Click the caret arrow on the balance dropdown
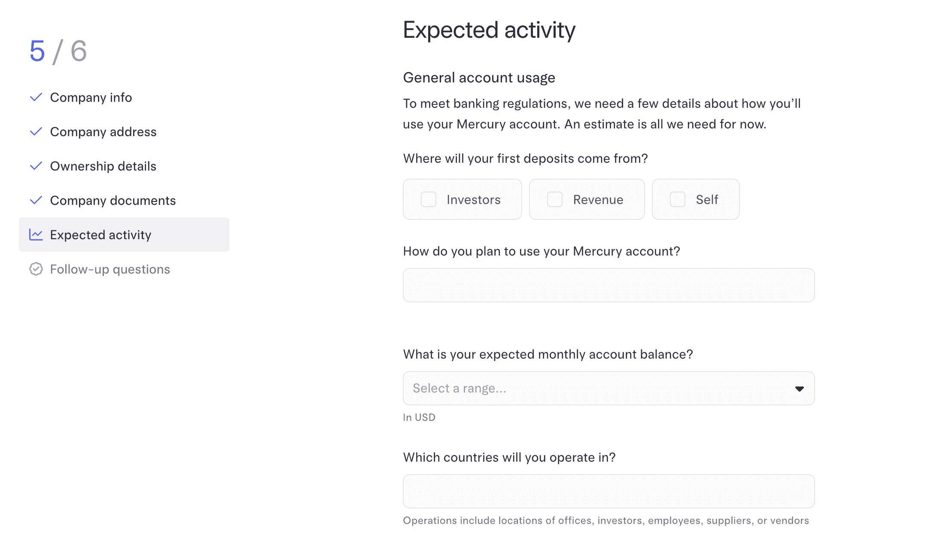The width and height of the screenshot is (931, 560). pos(799,389)
